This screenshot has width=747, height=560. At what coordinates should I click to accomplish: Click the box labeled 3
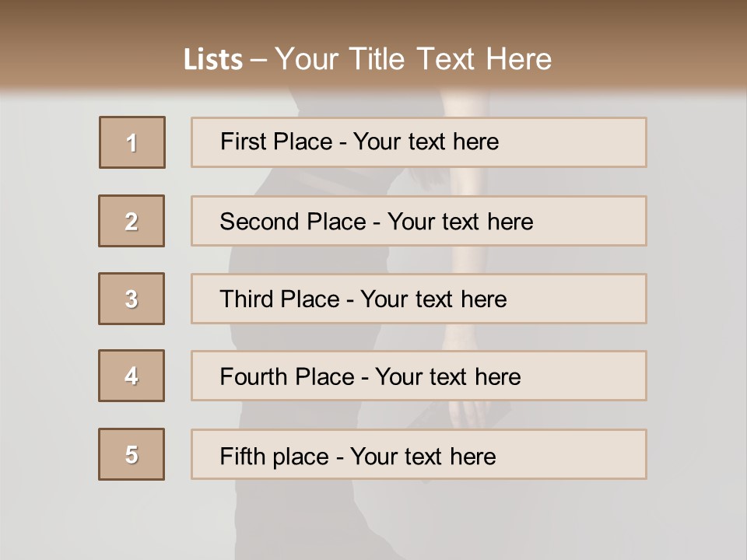pos(132,299)
